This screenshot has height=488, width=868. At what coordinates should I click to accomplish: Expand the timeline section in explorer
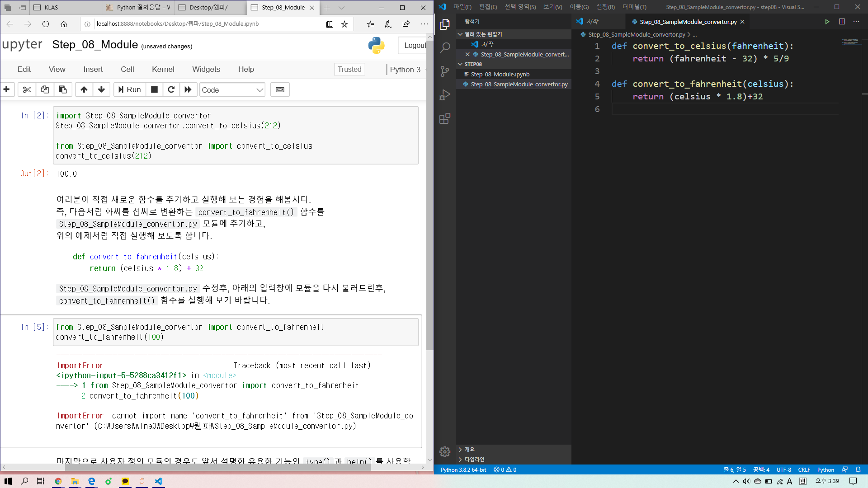tap(514, 459)
